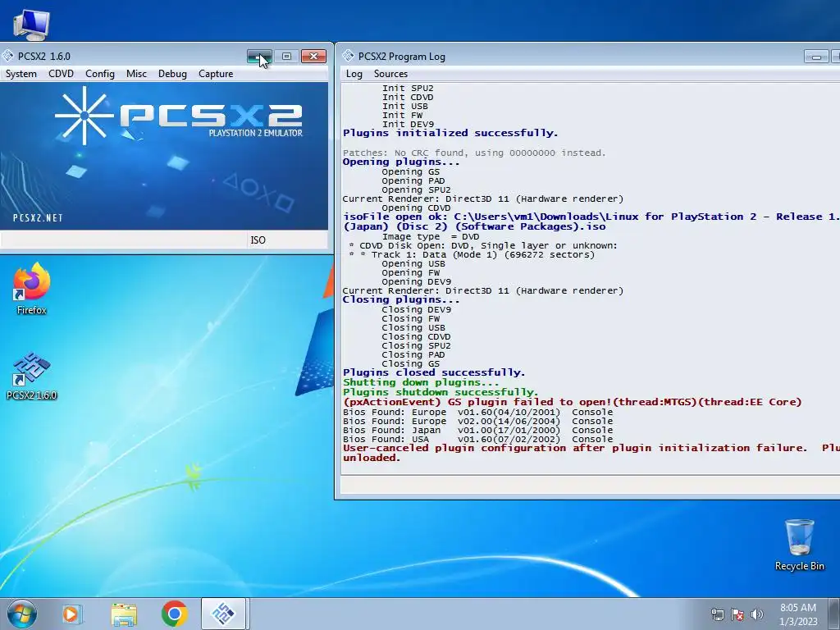Image resolution: width=840 pixels, height=630 pixels.
Task: Click the 'Plugins shutdown successfully.' log line
Action: (441, 392)
